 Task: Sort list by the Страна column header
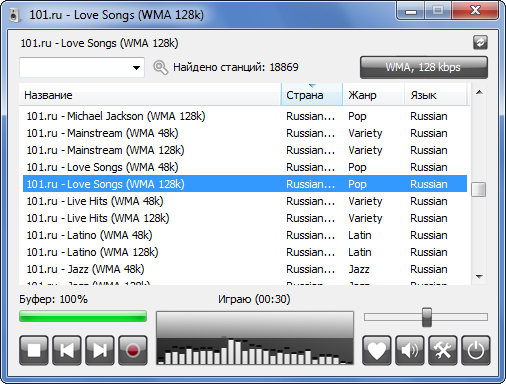[x=312, y=95]
